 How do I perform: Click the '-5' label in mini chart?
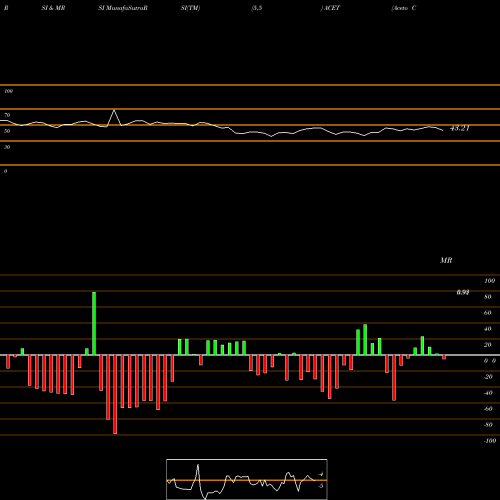point(321,486)
